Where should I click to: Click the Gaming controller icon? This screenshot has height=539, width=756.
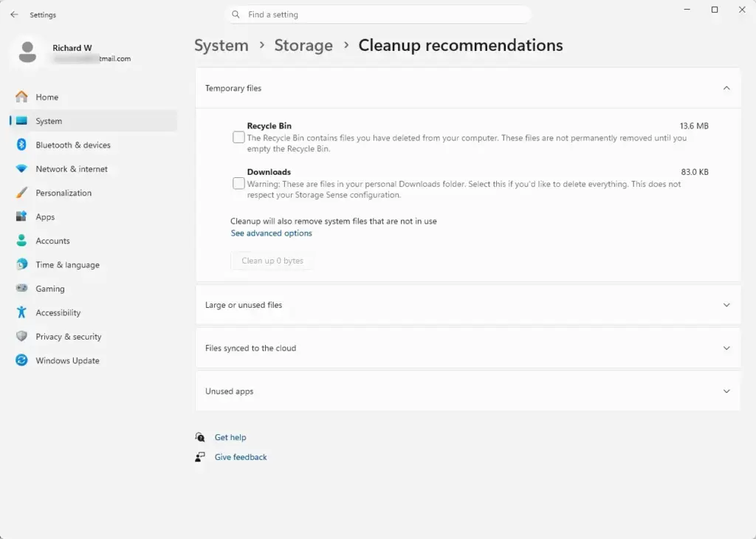click(x=21, y=288)
